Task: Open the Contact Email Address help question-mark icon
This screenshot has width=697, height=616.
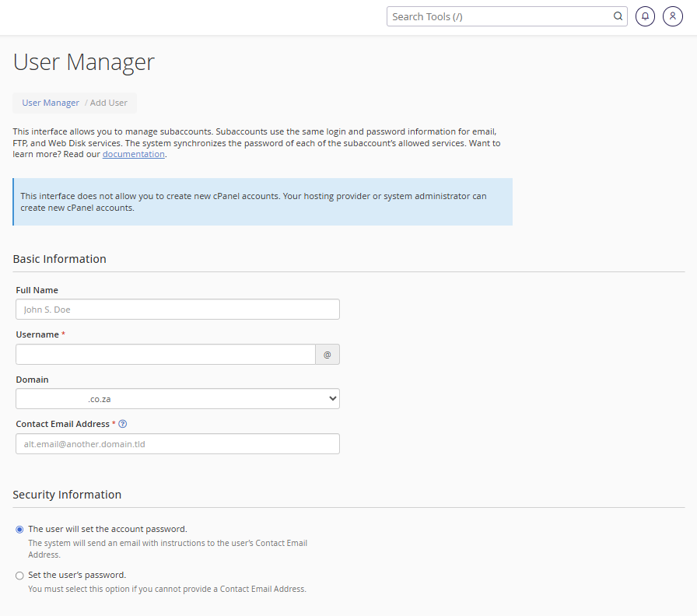Action: click(123, 423)
